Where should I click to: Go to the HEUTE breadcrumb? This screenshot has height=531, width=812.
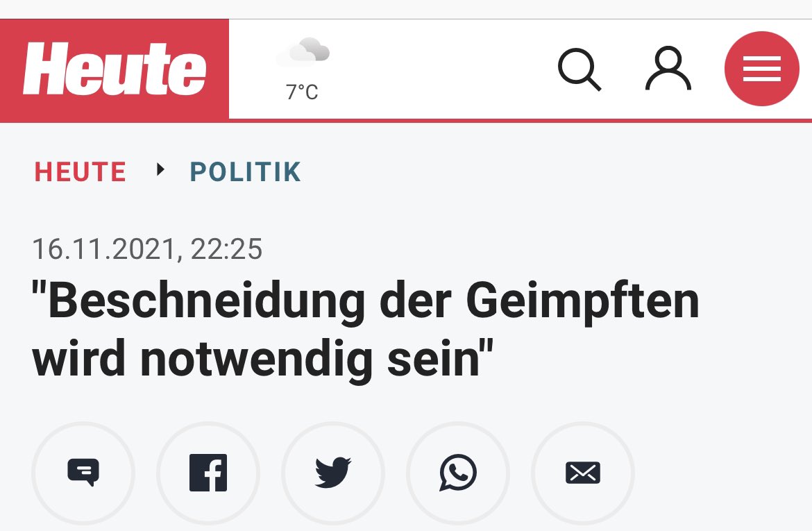[x=81, y=172]
